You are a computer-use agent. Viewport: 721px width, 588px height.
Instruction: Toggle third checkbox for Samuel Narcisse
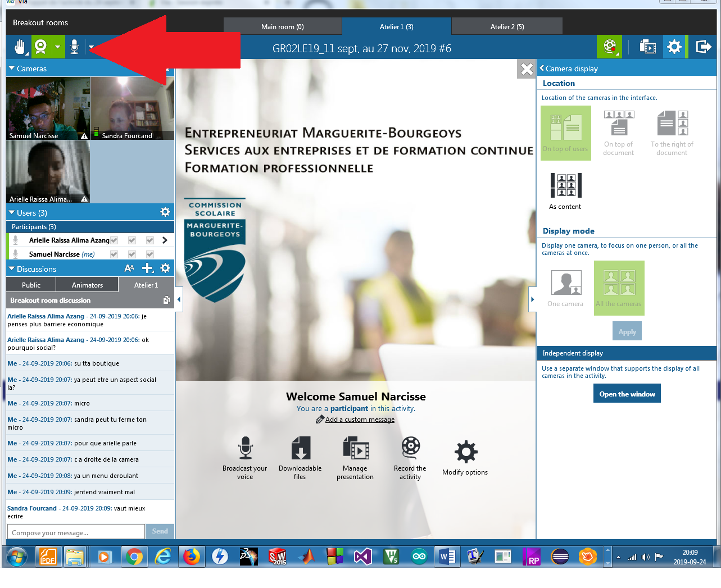click(x=150, y=254)
